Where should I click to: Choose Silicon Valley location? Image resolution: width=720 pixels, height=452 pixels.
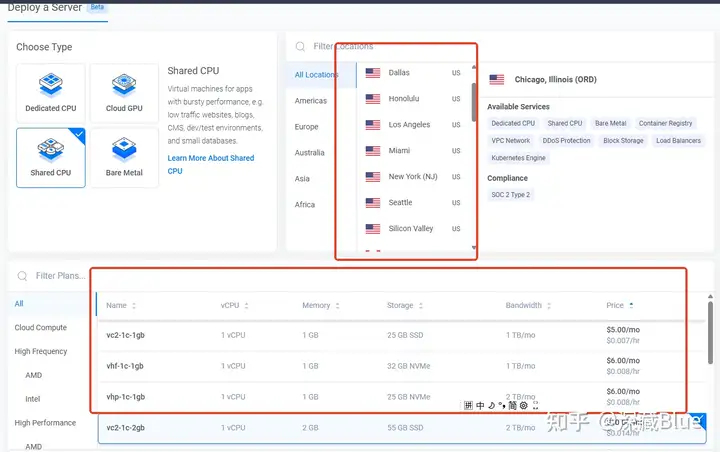[410, 229]
